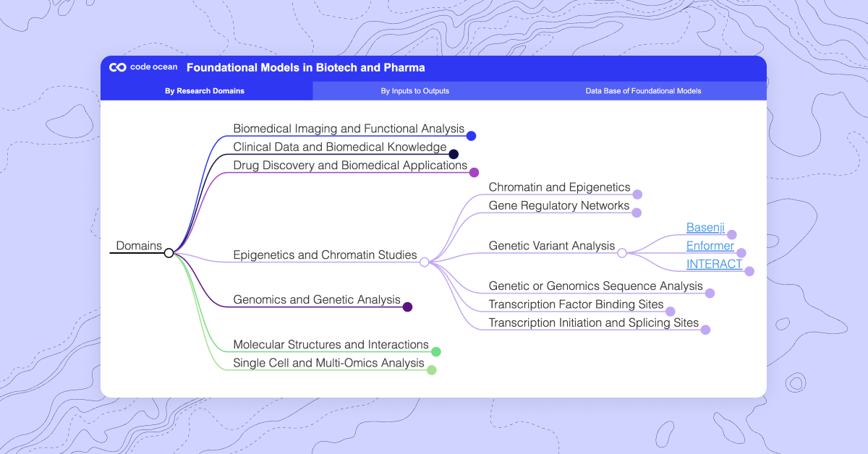The image size is (868, 454).
Task: Toggle the Gene Regulatory Networks node dot
Action: point(636,212)
